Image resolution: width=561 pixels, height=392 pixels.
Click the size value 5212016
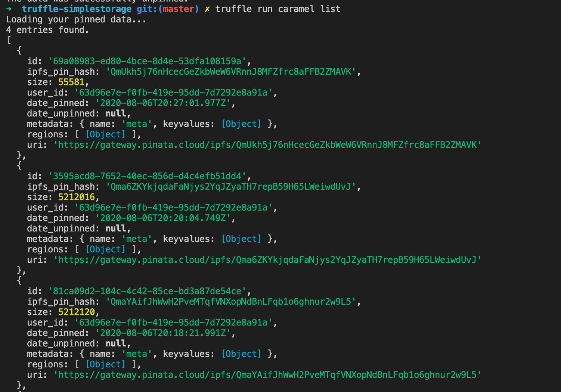(x=77, y=197)
